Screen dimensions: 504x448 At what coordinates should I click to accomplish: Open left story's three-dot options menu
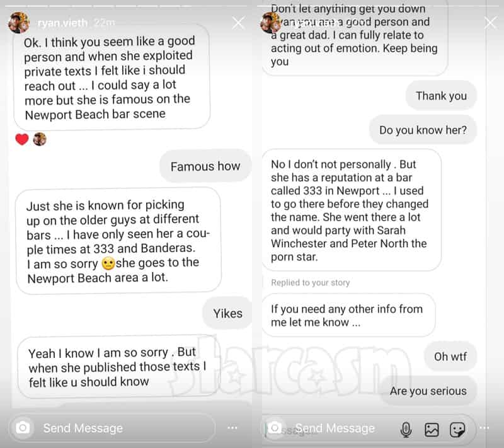[232, 428]
